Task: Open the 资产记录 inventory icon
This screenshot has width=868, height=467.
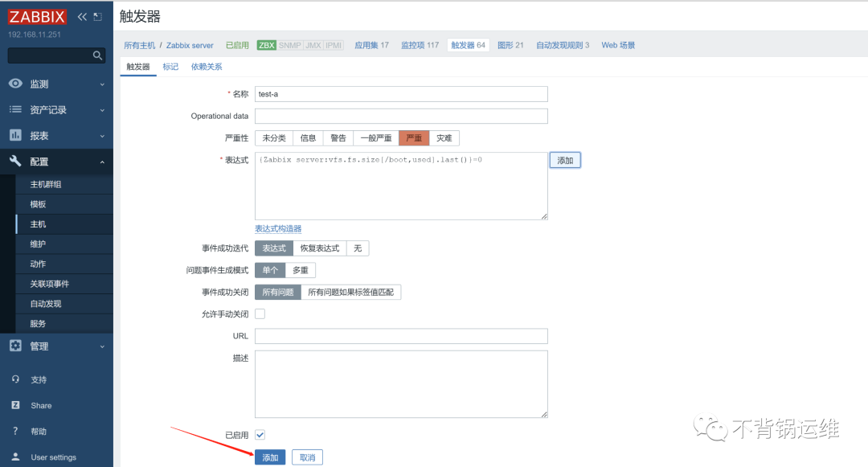Action: tap(18, 109)
